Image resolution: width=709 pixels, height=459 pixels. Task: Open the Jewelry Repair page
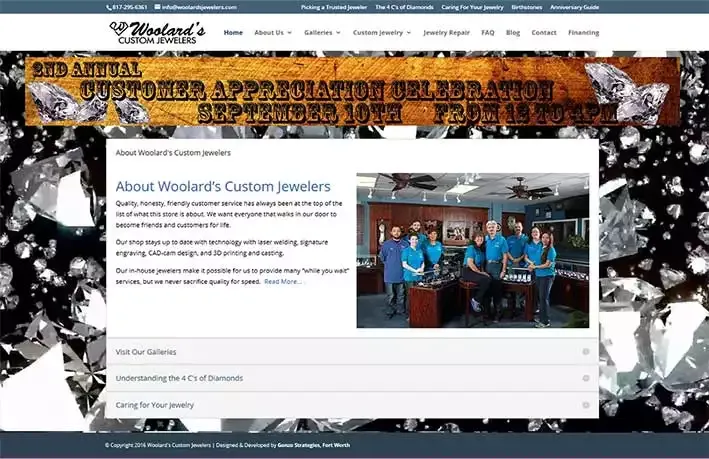pyautogui.click(x=446, y=33)
